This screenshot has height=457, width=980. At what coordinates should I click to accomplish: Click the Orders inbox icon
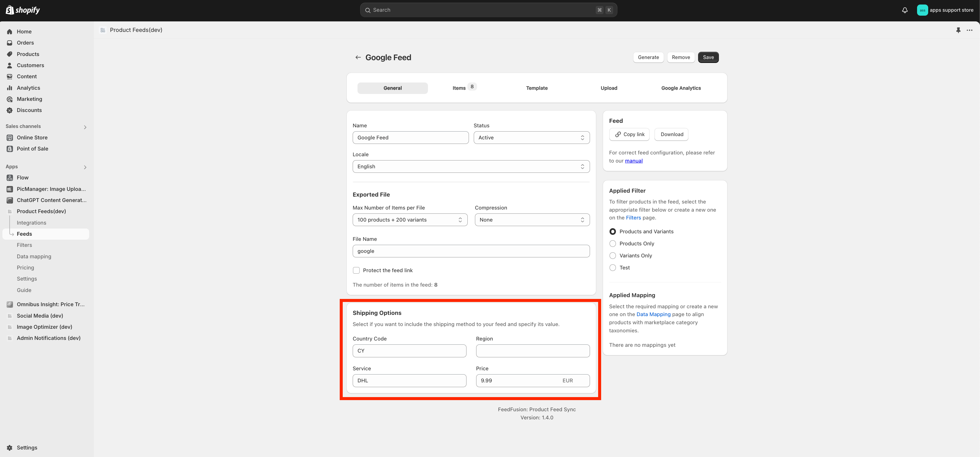(x=10, y=43)
